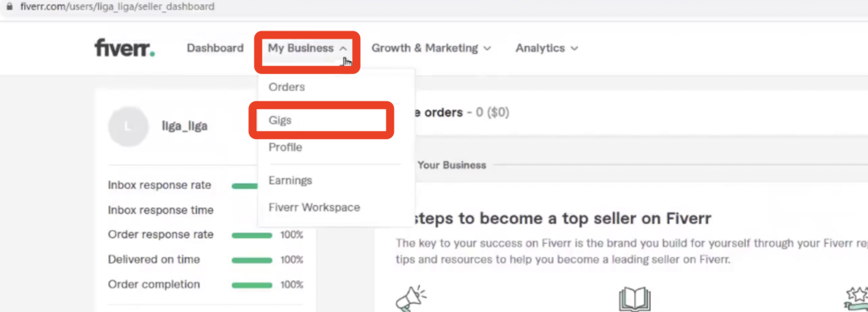Expand the Analytics dropdown

pos(547,48)
